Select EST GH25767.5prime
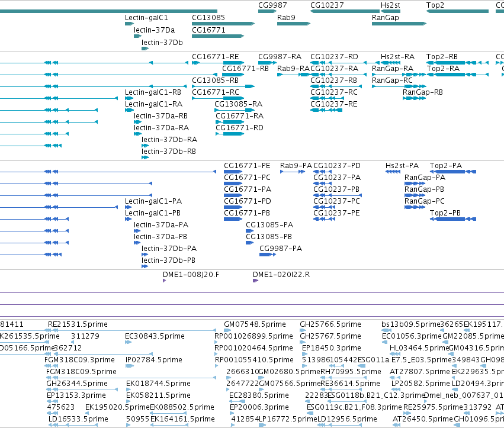Screen dimensions: 504x428 pyautogui.click(x=330, y=336)
